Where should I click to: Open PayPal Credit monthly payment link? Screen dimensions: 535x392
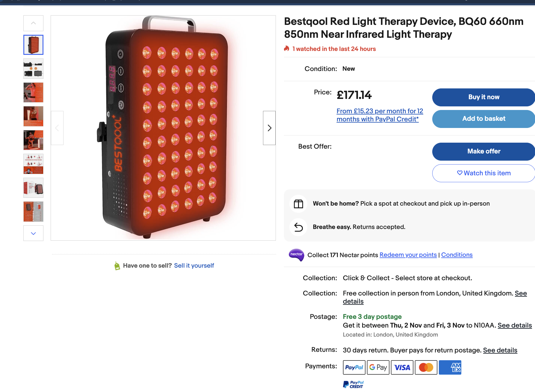click(380, 115)
